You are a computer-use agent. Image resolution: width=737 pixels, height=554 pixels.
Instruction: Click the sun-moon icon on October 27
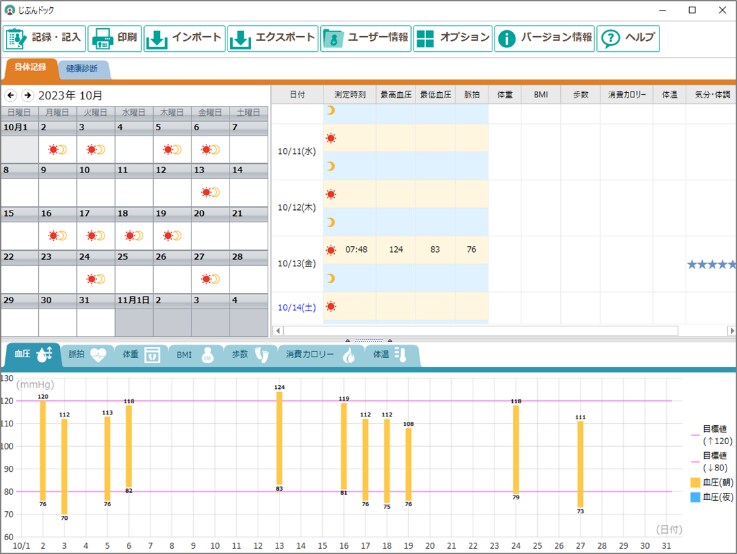click(210, 279)
